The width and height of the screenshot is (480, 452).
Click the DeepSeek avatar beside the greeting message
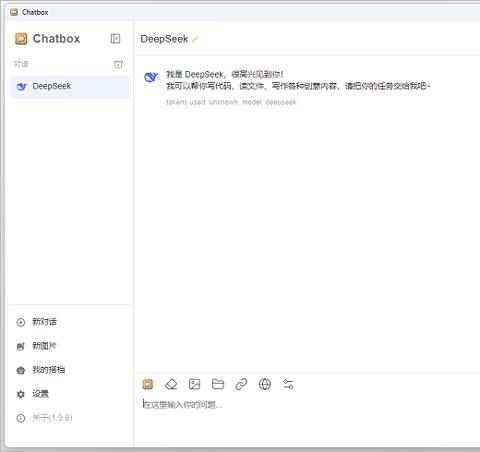[151, 77]
